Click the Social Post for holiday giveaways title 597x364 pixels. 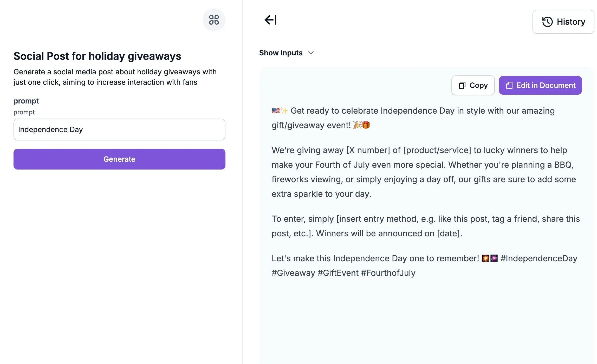tap(98, 56)
